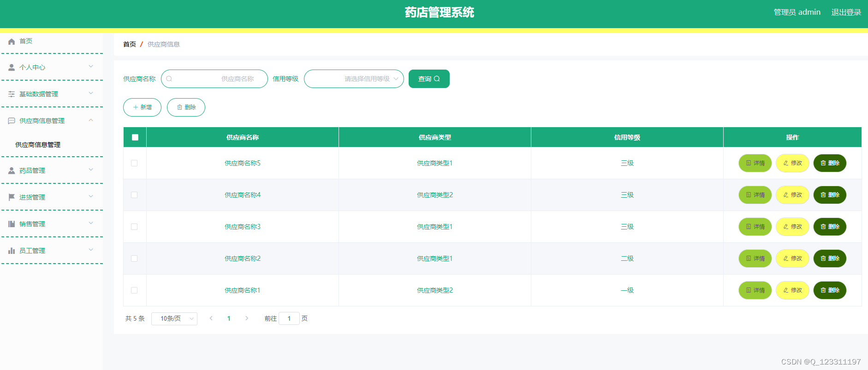Click 详情 document icon for 供应商名称5

click(749, 163)
